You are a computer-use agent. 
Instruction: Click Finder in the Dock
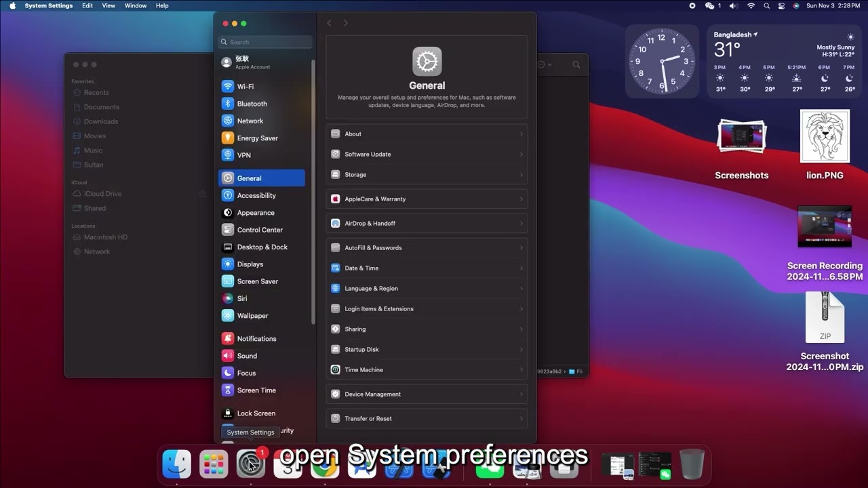pyautogui.click(x=177, y=464)
